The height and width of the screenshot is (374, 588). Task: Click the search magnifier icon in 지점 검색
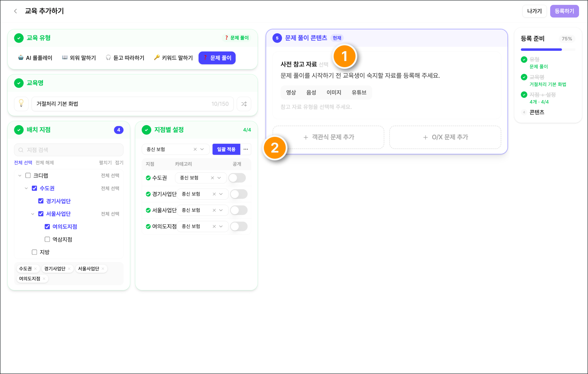(21, 150)
